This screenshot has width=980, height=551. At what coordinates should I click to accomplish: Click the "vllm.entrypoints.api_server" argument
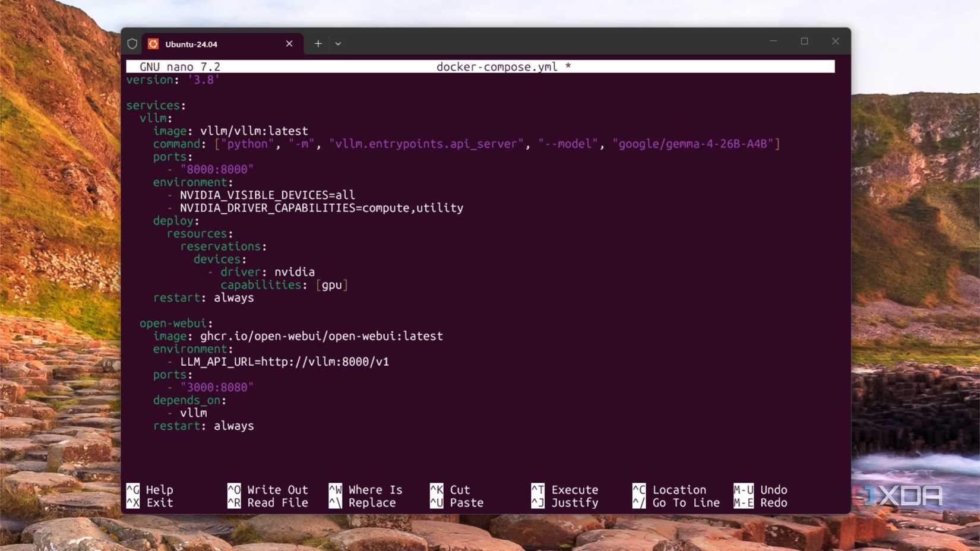click(x=426, y=144)
